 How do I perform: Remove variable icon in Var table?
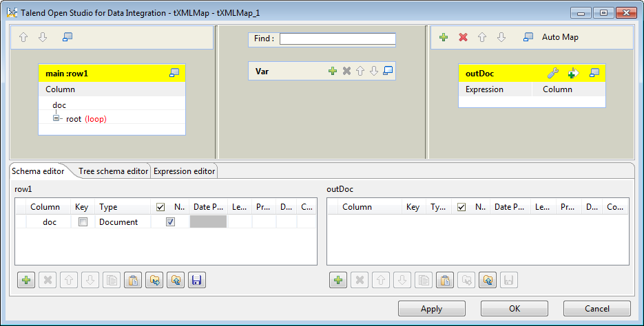click(346, 71)
